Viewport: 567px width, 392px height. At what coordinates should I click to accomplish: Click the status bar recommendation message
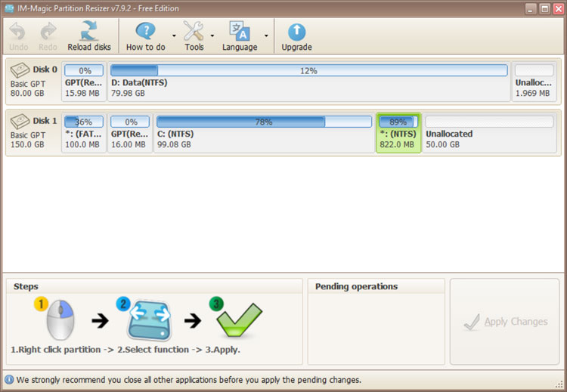click(189, 380)
